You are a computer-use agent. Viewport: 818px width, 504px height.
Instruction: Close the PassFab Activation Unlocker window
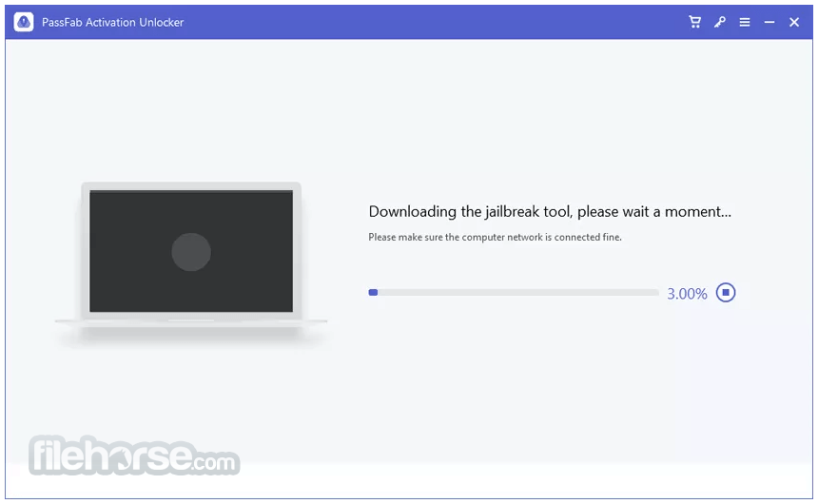[794, 22]
